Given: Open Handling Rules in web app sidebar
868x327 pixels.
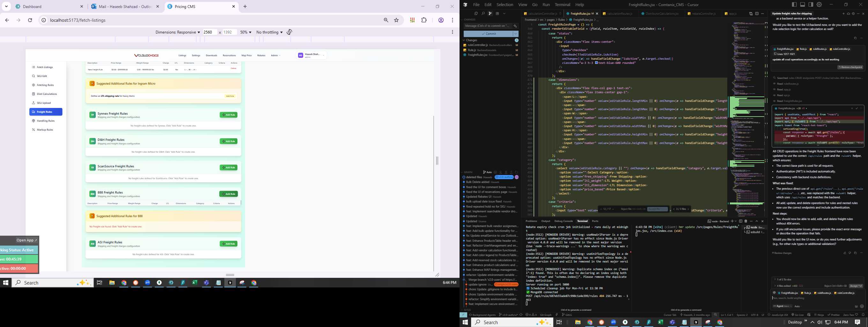Looking at the screenshot, I should click(46, 121).
